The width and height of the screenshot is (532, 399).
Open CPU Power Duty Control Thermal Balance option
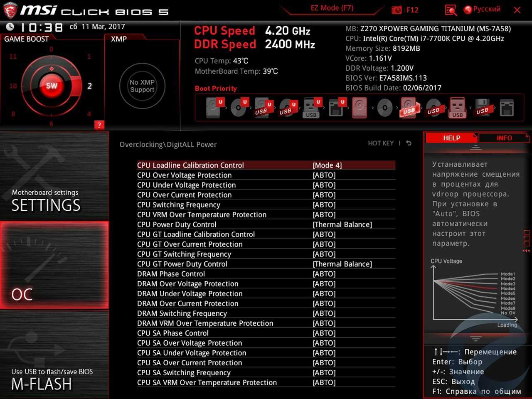click(x=342, y=225)
